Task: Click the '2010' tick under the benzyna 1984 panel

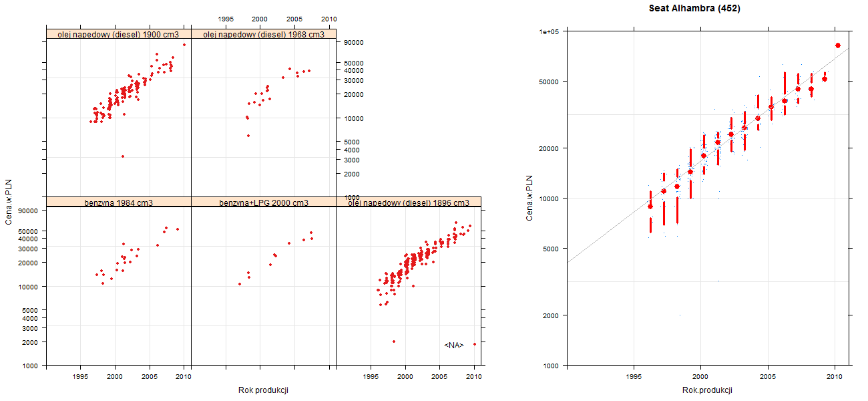Action: (184, 377)
